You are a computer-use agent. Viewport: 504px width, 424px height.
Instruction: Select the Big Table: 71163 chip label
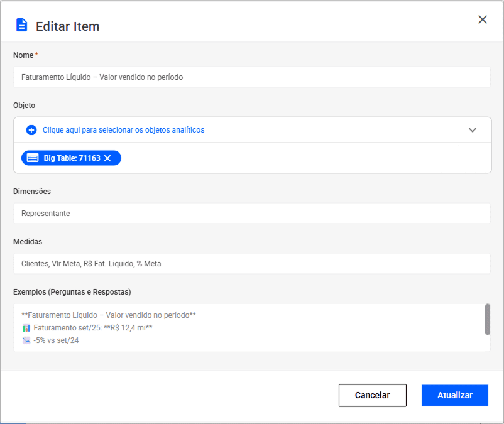point(72,158)
